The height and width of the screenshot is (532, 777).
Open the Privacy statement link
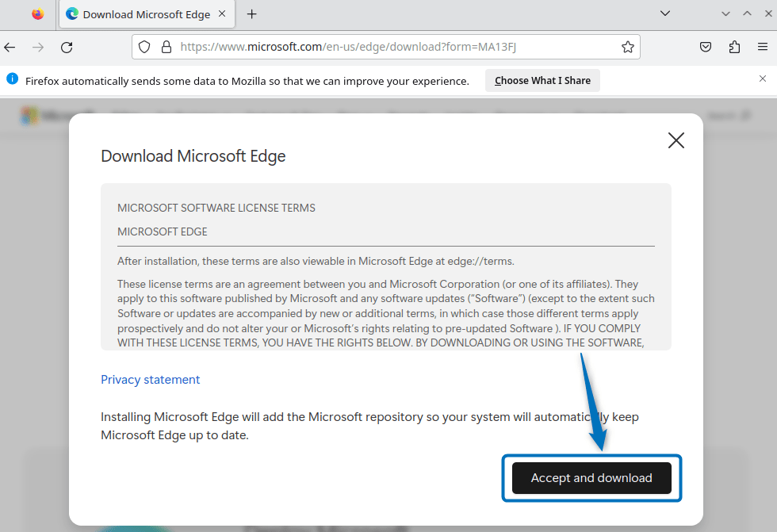(x=150, y=380)
